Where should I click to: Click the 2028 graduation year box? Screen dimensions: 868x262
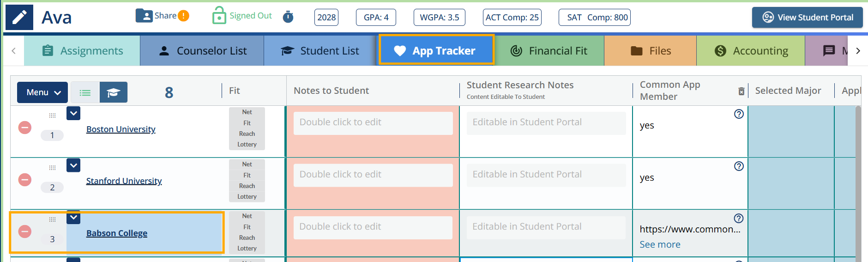(x=326, y=18)
